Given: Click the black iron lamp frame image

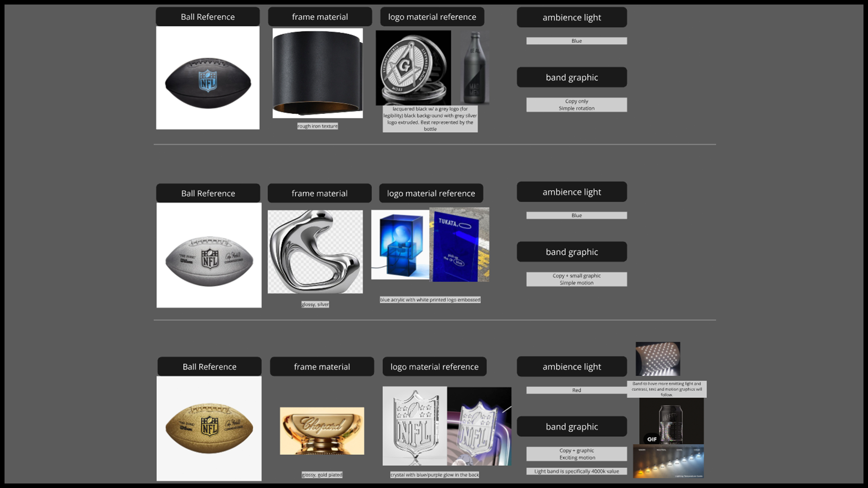Looking at the screenshot, I should (317, 73).
